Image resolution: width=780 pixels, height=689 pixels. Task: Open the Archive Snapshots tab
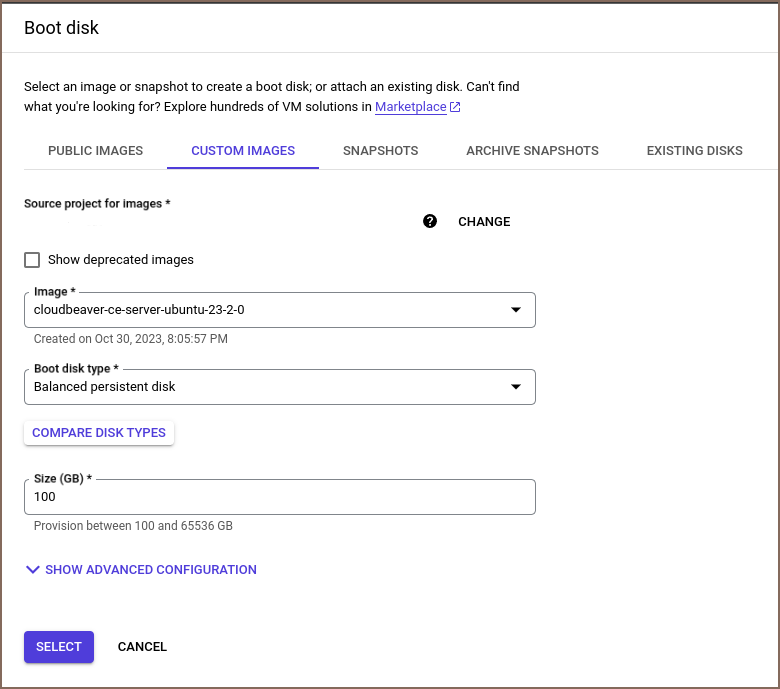click(x=532, y=151)
